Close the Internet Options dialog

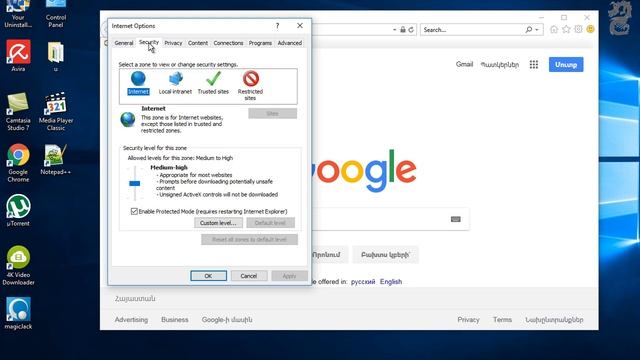pos(300,25)
